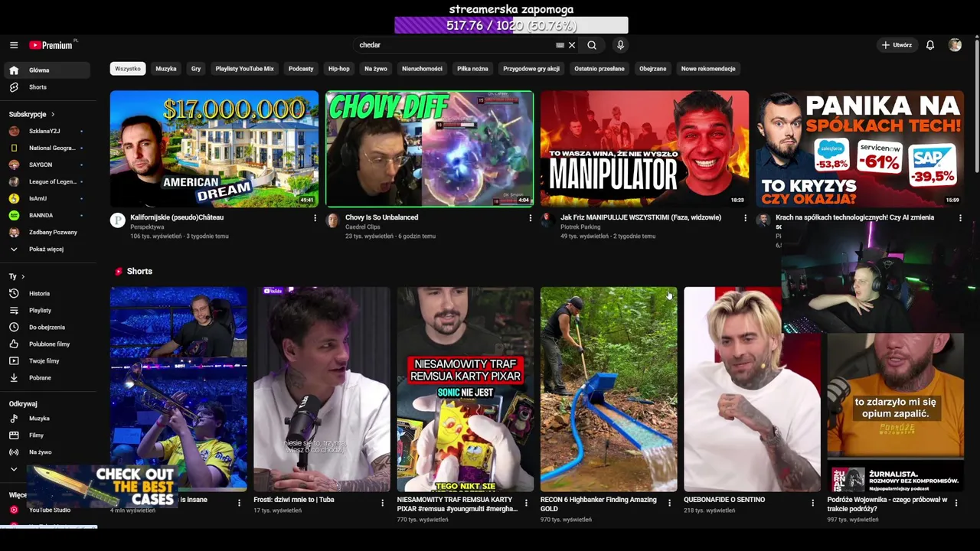Open Panika na spółkach tech thumbnail
This screenshot has height=551, width=980.
[860, 149]
